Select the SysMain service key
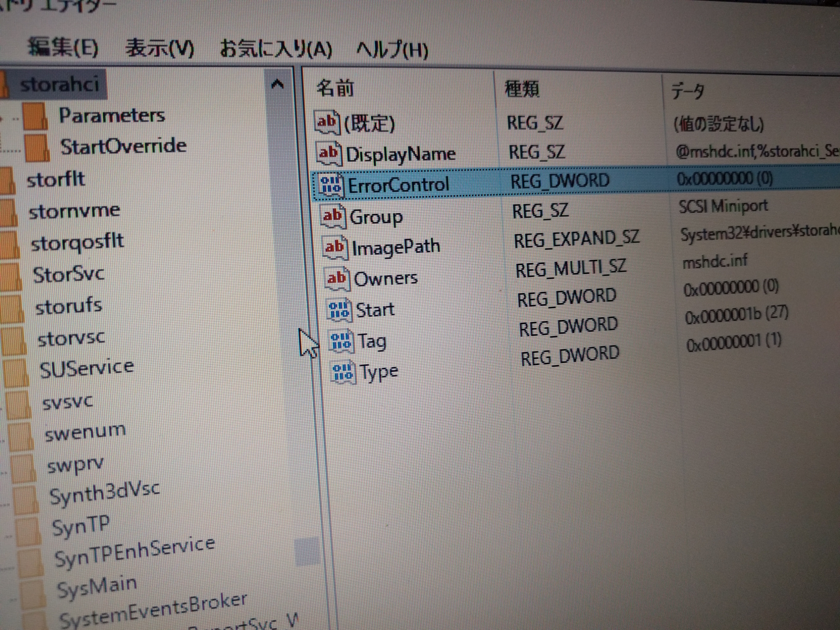Screen dimensions: 840x630 [x=97, y=587]
